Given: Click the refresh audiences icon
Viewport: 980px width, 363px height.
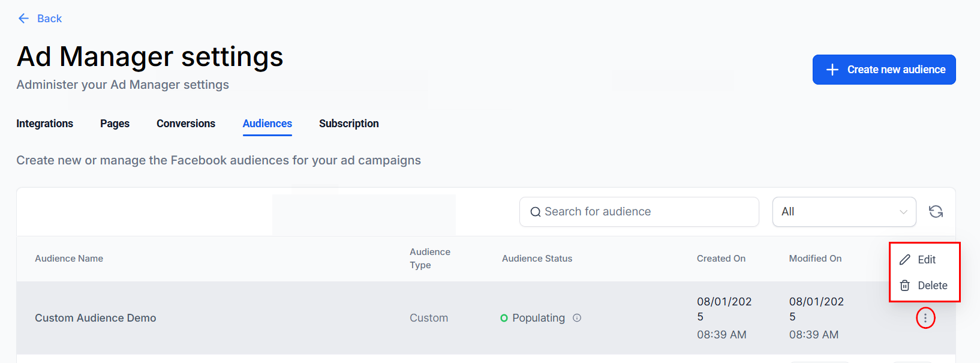Looking at the screenshot, I should coord(936,212).
